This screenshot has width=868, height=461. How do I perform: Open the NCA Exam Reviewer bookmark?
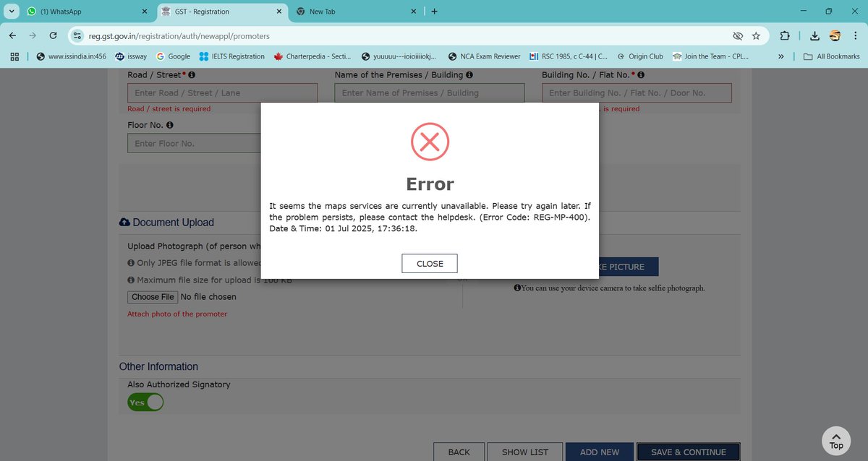click(x=484, y=56)
